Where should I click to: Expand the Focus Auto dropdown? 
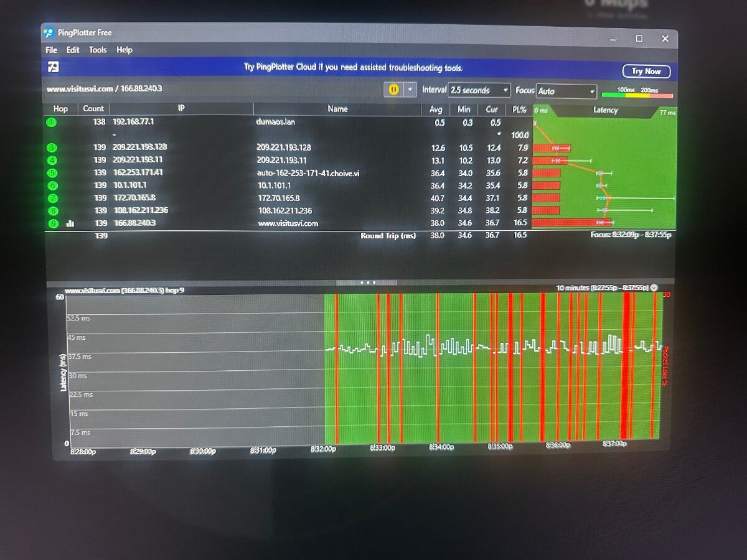[x=566, y=91]
